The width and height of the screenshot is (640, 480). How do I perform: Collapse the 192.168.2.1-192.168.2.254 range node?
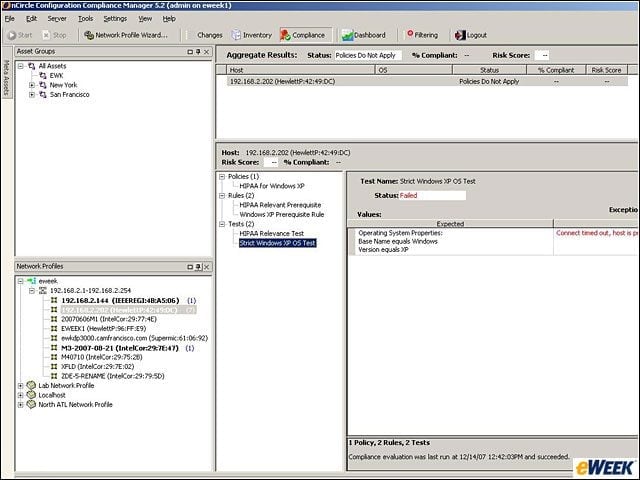(32, 291)
